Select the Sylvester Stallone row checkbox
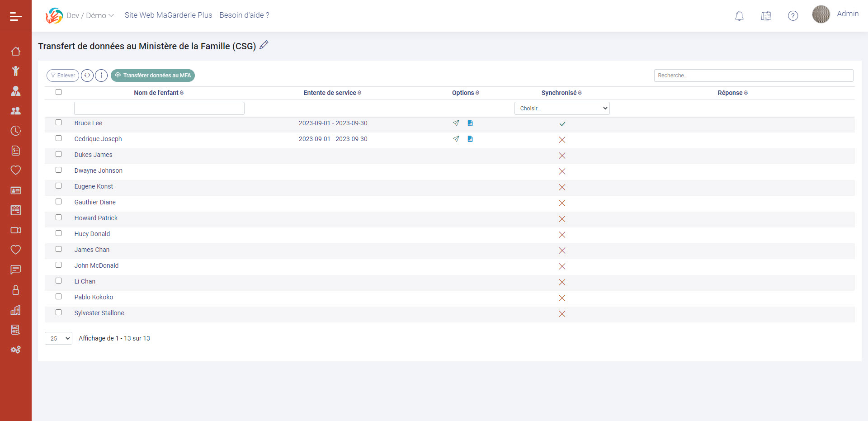 58,312
